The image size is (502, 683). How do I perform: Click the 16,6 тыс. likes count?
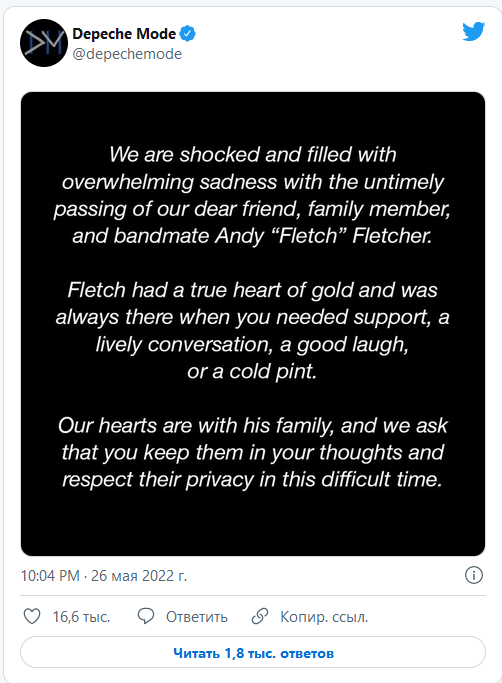[x=81, y=617]
